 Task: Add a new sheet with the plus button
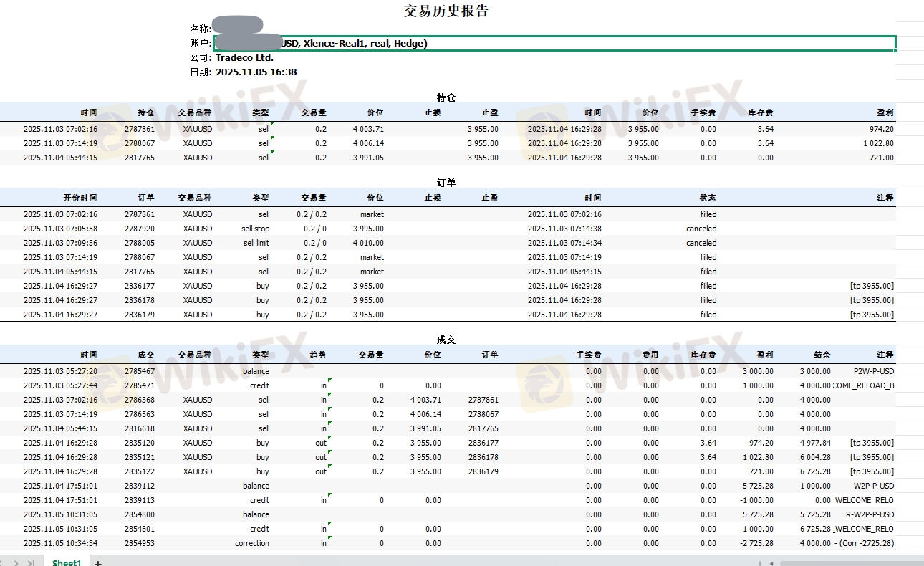click(98, 562)
